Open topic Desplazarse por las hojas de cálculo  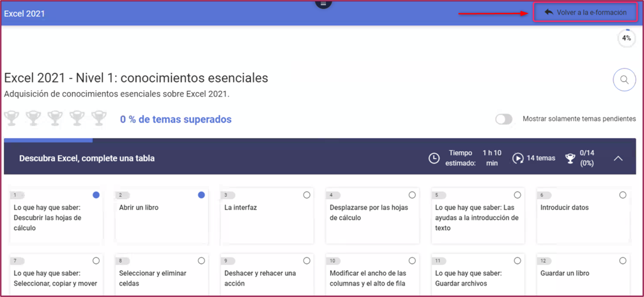pyautogui.click(x=372, y=216)
